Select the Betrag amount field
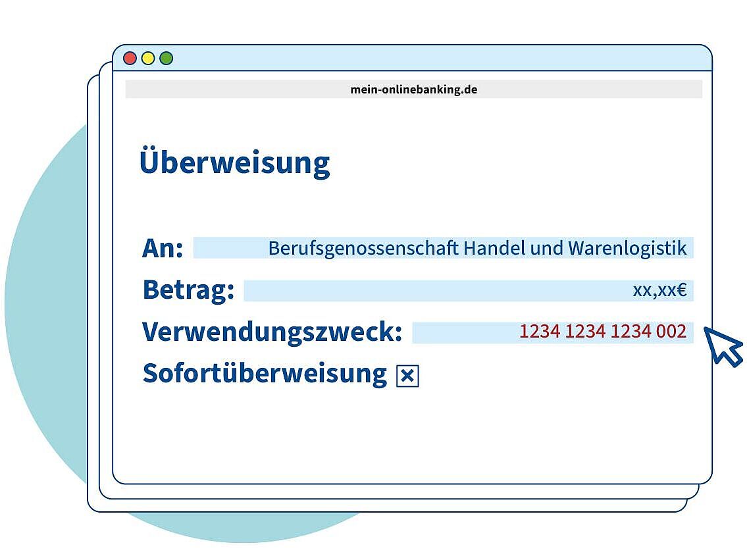 (x=468, y=290)
